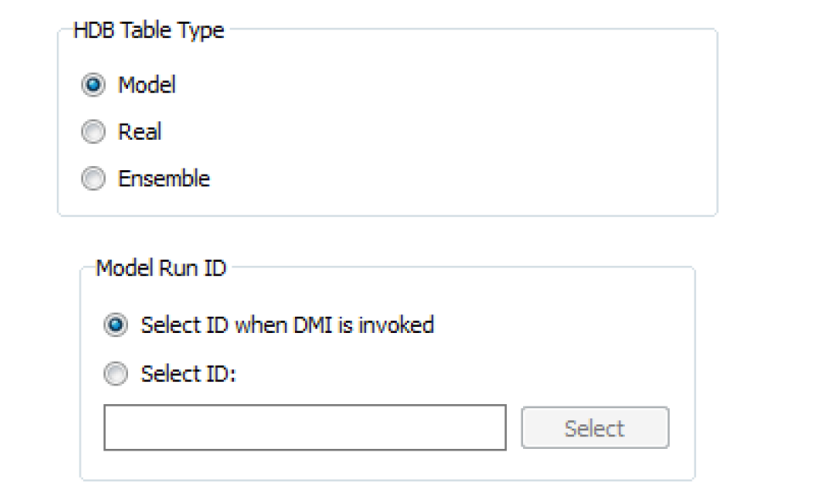Click the 'Model Run ID' group title
This screenshot has width=813, height=504.
161,269
